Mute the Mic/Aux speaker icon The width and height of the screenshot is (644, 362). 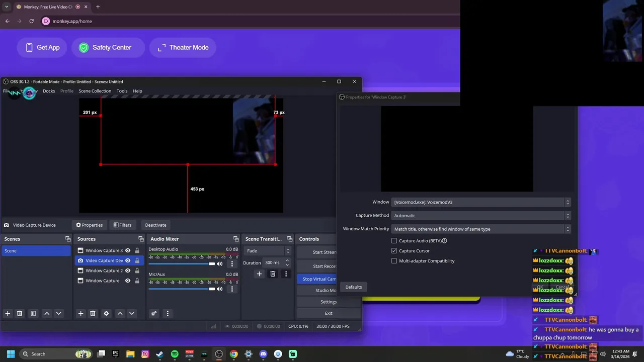219,289
